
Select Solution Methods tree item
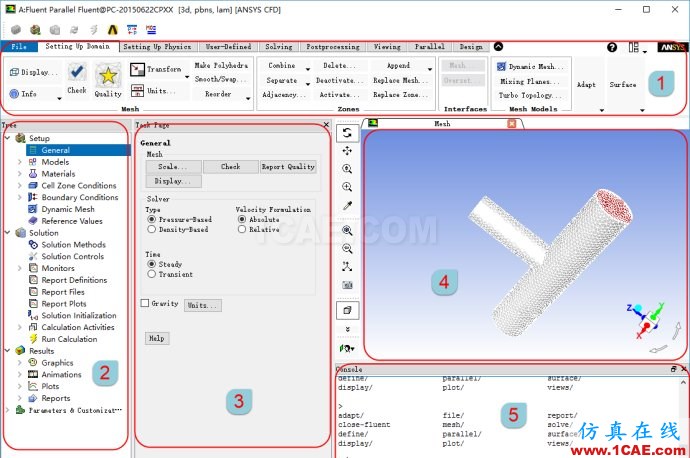coord(73,244)
